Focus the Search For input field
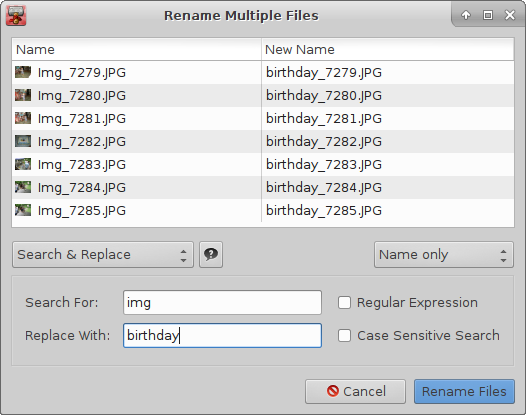The height and width of the screenshot is (415, 526). pyautogui.click(x=222, y=303)
